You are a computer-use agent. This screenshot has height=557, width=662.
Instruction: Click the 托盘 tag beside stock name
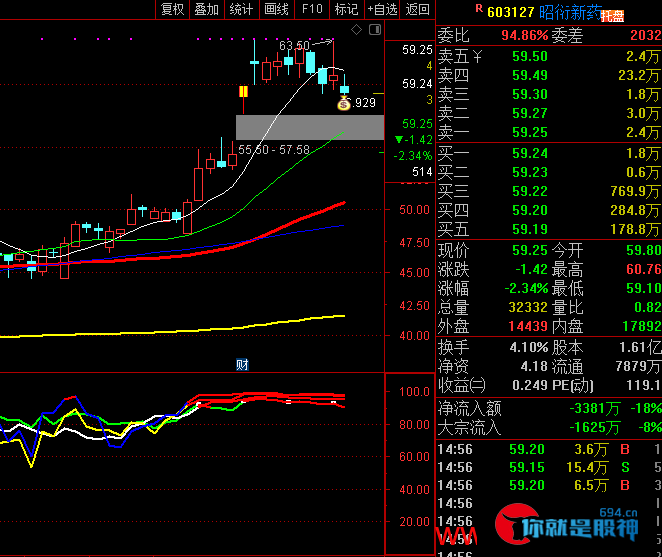coord(612,16)
